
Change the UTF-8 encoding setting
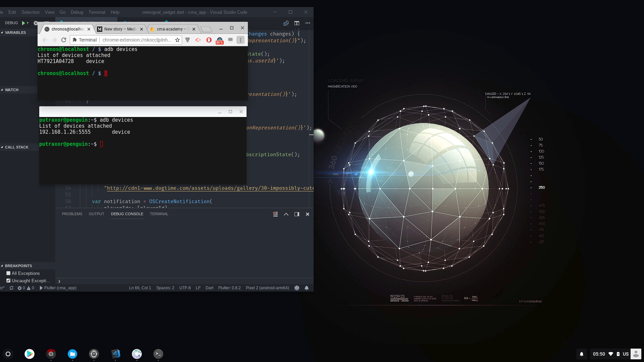click(x=185, y=288)
